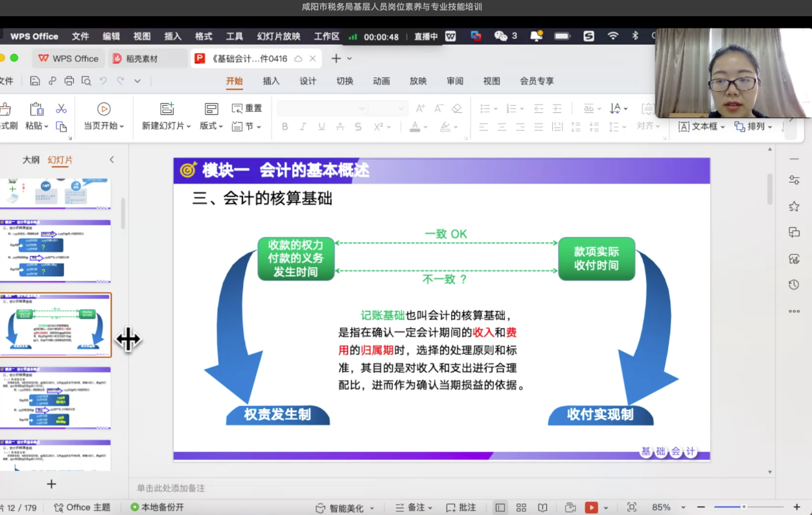Click the Print icon in quick toolbar
Screen dimensions: 812x515
69,81
